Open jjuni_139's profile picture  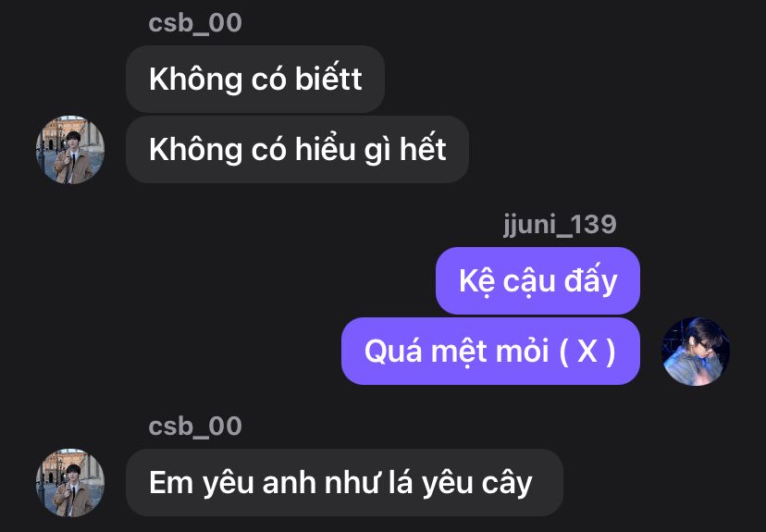click(x=696, y=352)
